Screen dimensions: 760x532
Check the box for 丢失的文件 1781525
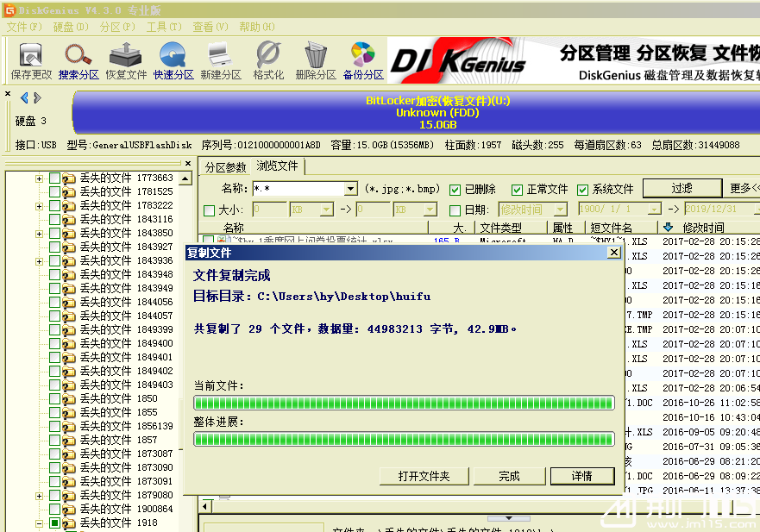coord(54,192)
